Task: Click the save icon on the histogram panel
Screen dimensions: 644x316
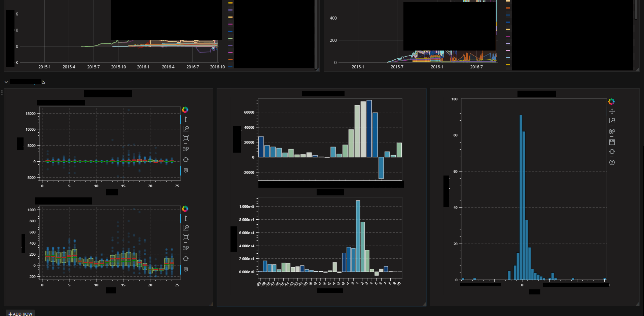Action: [x=612, y=141]
